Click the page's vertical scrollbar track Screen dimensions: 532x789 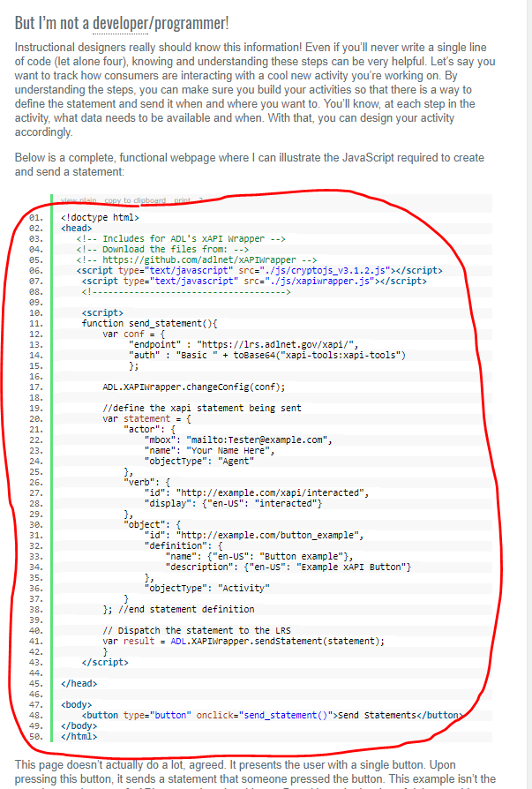pyautogui.click(x=528, y=394)
